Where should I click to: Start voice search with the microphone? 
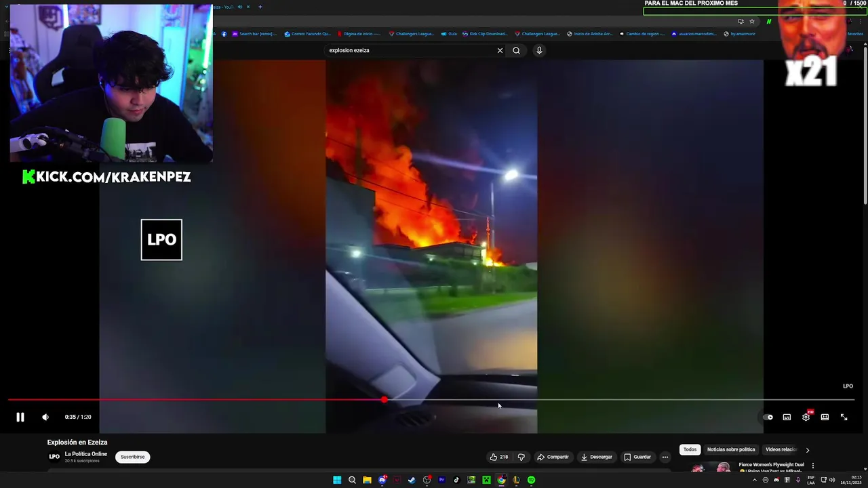click(539, 50)
